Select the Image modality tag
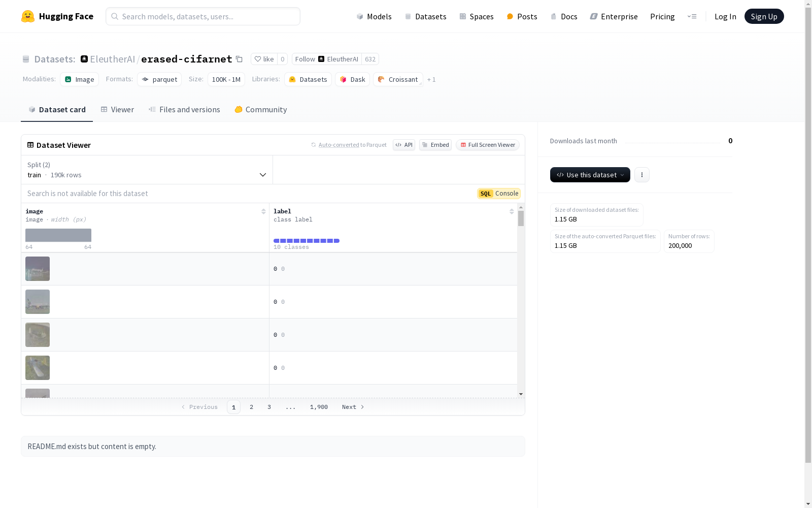 point(80,79)
